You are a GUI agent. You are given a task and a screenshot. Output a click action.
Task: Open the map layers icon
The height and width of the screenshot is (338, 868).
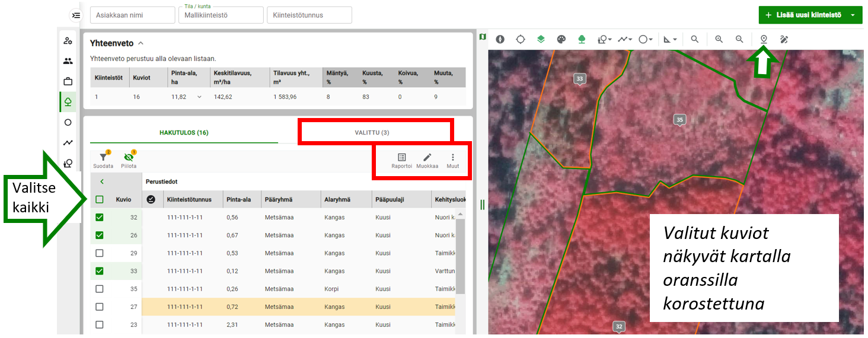pos(541,39)
